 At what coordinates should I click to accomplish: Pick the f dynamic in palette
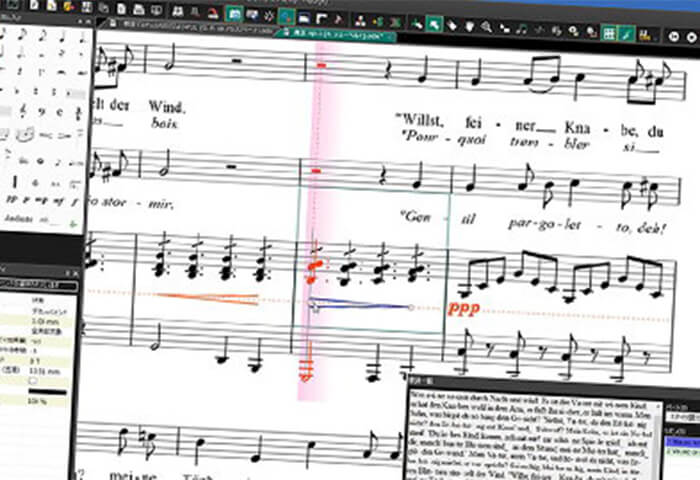(75, 202)
